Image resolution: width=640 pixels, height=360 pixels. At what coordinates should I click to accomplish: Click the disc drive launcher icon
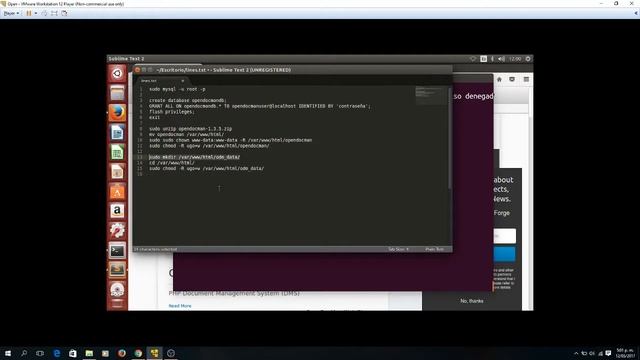point(117,289)
